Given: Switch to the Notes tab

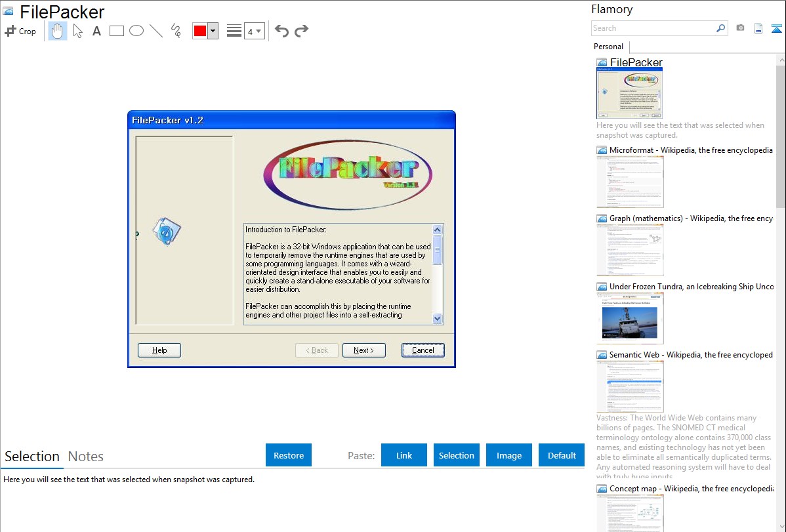Looking at the screenshot, I should click(86, 457).
